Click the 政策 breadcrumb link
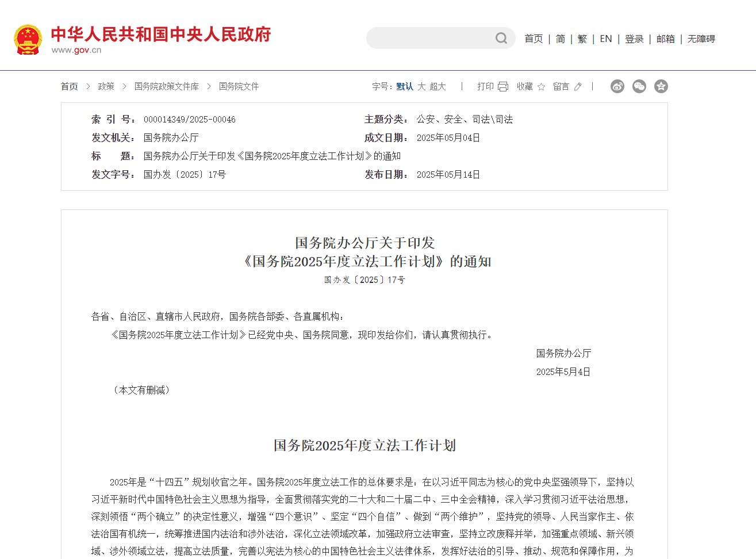 106,86
